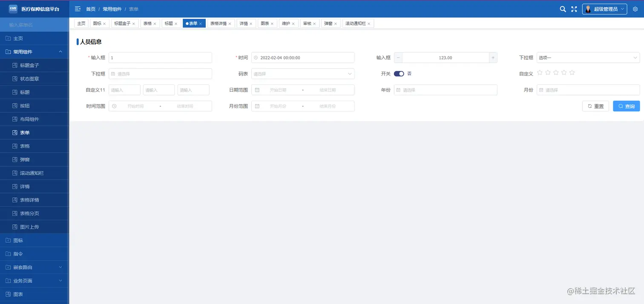Increase the 123.00 value with plus button
644x304 pixels.
493,58
